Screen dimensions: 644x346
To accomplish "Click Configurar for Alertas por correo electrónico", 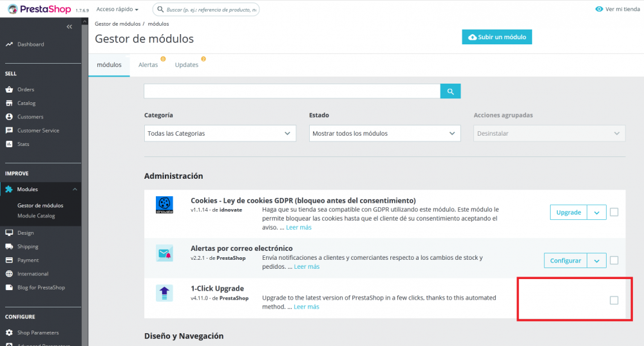I will (565, 260).
